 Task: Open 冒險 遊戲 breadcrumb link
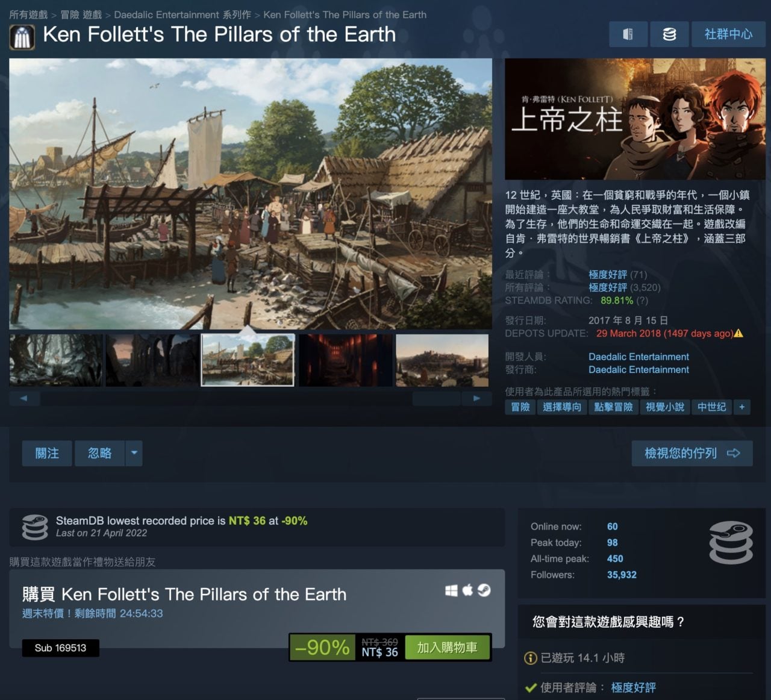point(81,14)
